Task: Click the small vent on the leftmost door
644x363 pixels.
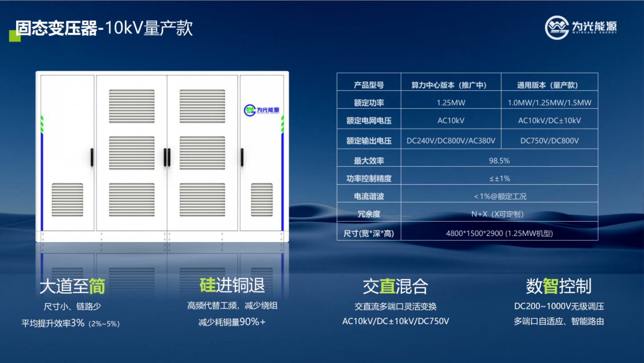Action: click(x=67, y=199)
